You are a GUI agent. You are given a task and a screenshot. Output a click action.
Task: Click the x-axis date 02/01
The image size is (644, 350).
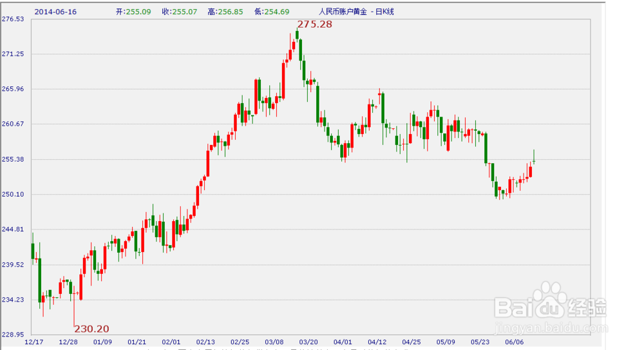[x=171, y=342]
